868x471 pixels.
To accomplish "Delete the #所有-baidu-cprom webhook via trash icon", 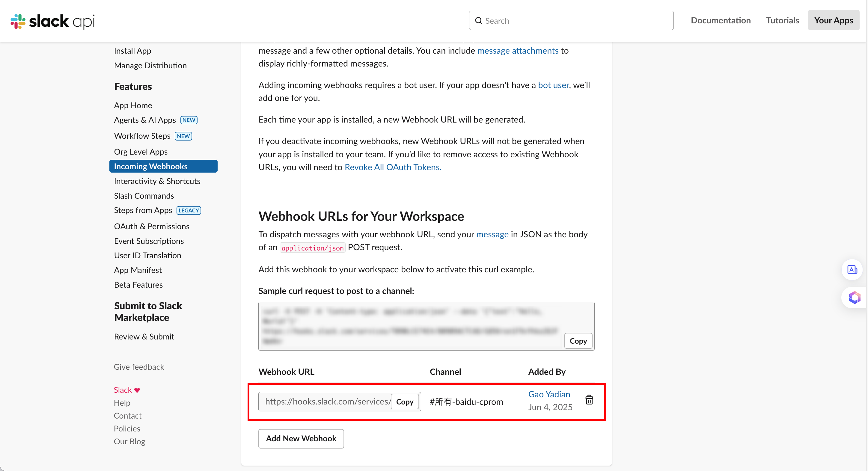I will tap(589, 400).
